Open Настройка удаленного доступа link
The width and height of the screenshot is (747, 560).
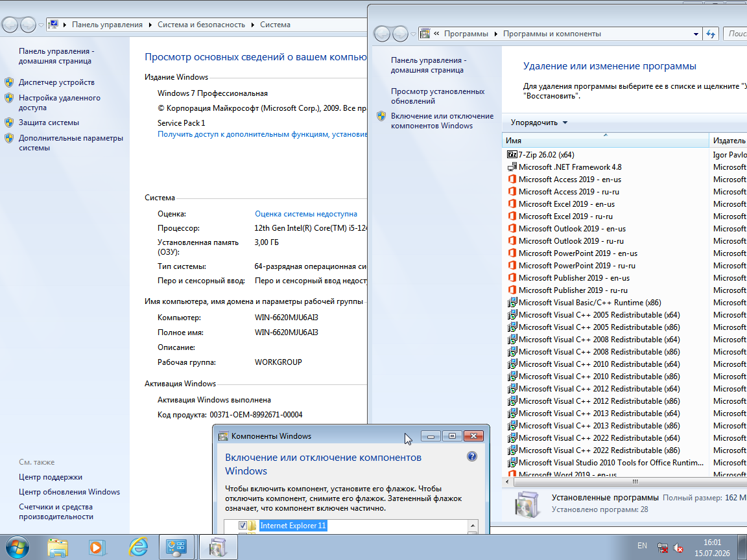(60, 102)
